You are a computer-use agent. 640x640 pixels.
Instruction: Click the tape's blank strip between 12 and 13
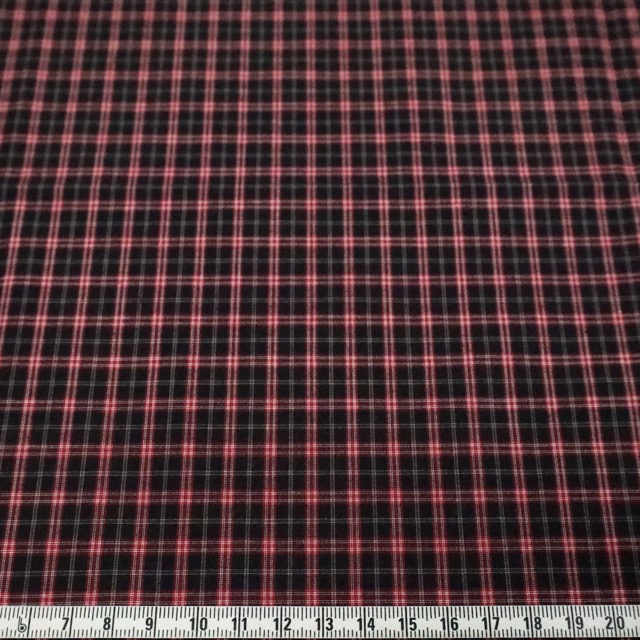pos(305,624)
